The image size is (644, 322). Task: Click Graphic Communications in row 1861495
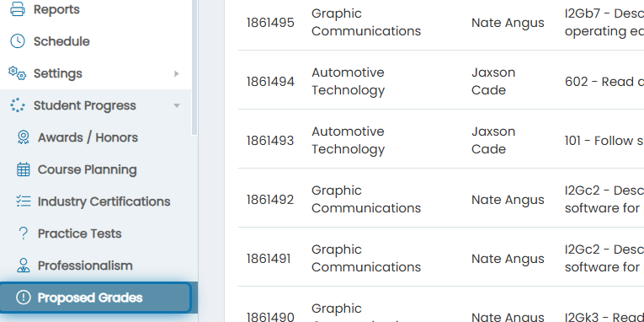click(366, 22)
